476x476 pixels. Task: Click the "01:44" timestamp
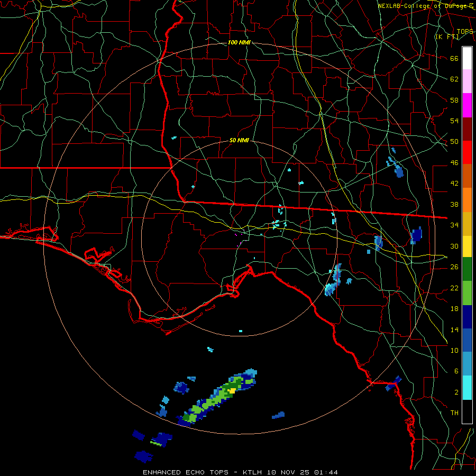click(x=326, y=472)
